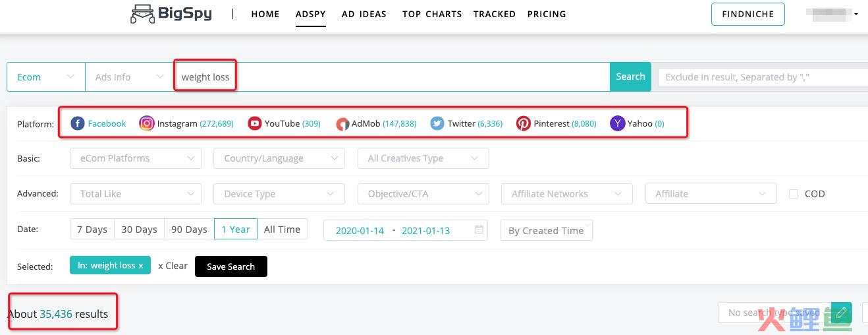Open the AD IDEAS nav item

click(364, 14)
